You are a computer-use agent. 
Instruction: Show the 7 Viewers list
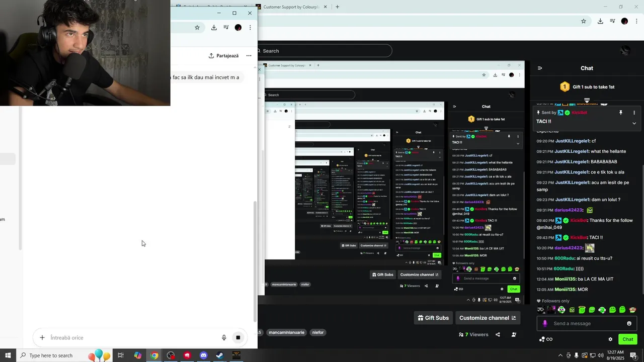pos(473,334)
